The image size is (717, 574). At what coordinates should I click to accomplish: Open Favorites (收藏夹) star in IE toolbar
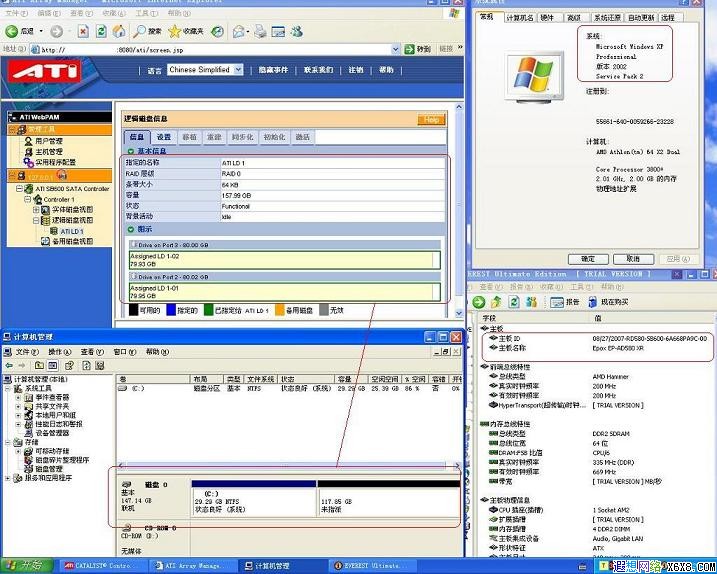pos(185,31)
